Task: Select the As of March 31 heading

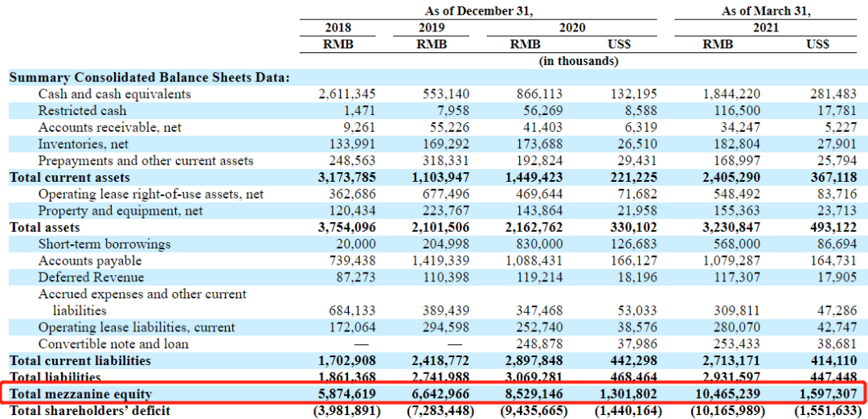Action: click(x=766, y=11)
